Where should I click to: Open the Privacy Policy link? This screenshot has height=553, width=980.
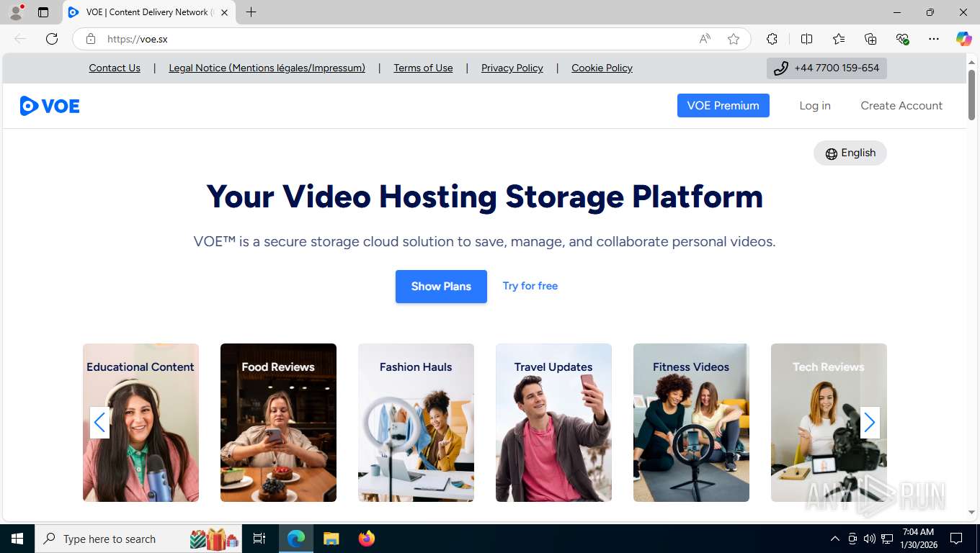[512, 68]
